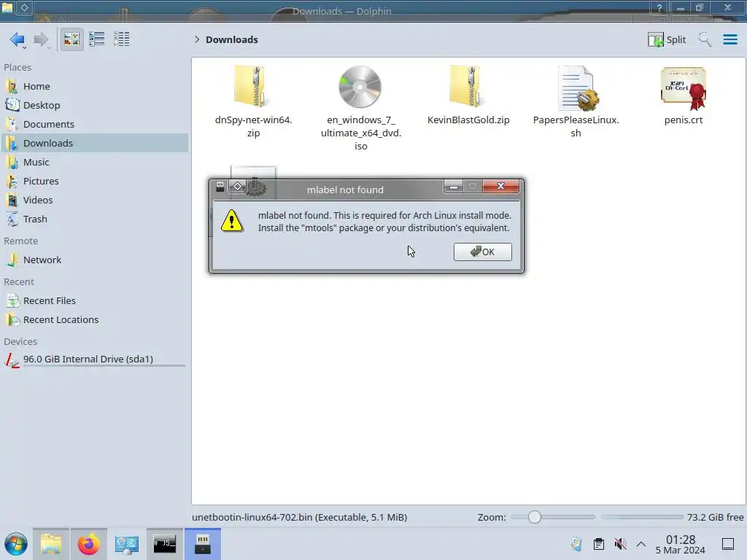The image size is (747, 560).
Task: Open Trash in the Places panel
Action: coord(95,219)
